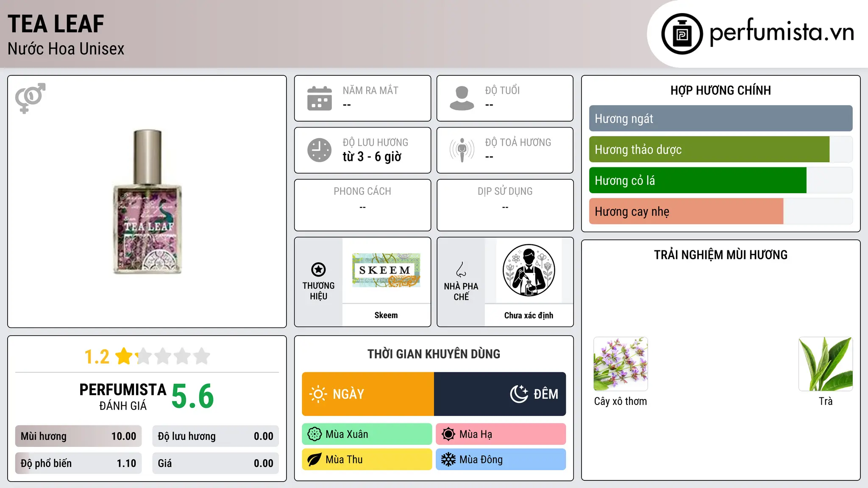This screenshot has width=868, height=488.
Task: Click the Chưa xác định perfumer label
Action: point(529,315)
